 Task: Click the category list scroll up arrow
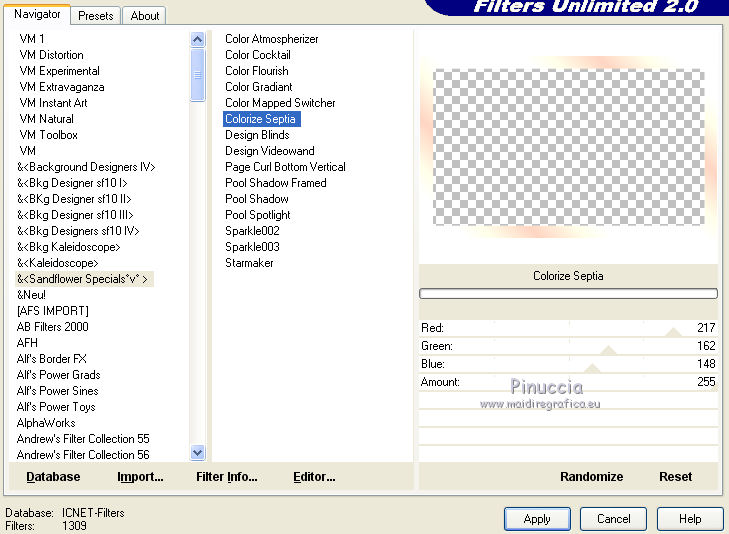pyautogui.click(x=198, y=40)
